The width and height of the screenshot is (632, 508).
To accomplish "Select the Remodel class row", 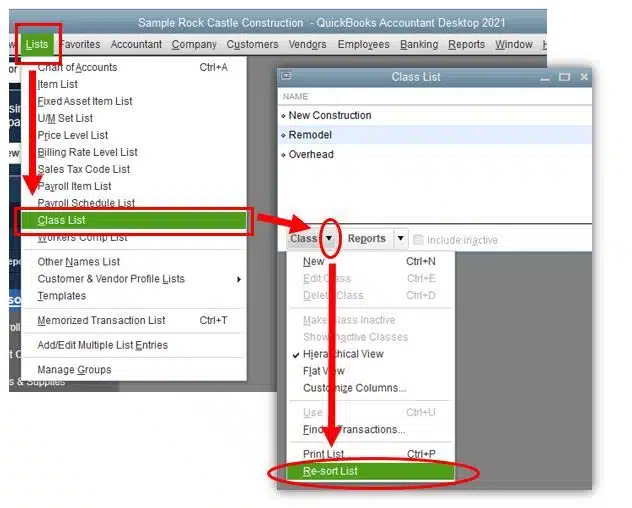I will [310, 135].
